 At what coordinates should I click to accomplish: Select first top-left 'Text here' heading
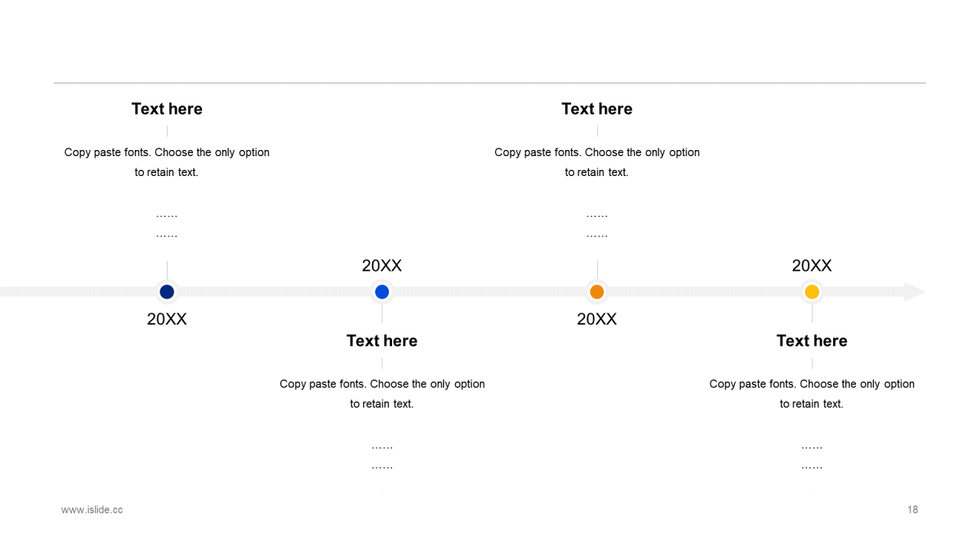pyautogui.click(x=167, y=109)
